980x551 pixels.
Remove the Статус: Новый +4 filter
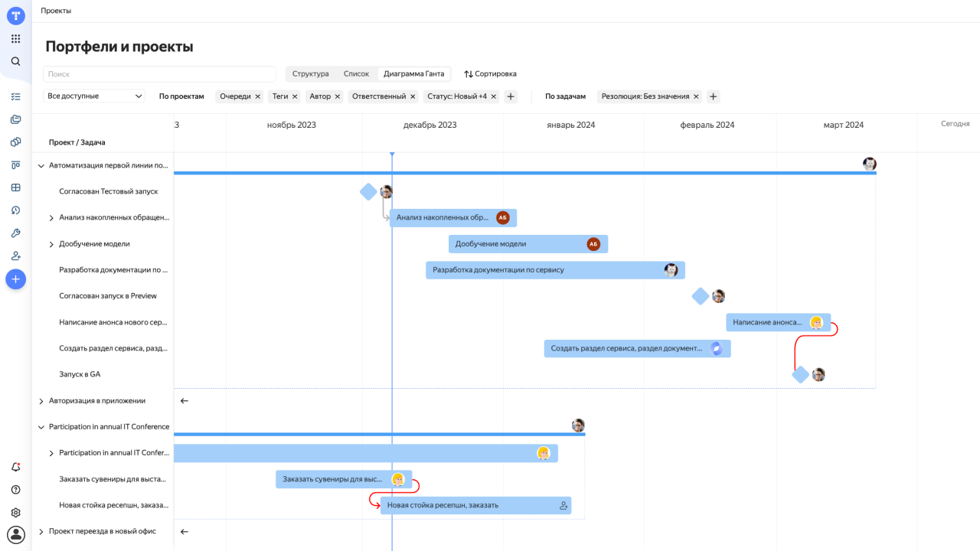click(x=494, y=96)
